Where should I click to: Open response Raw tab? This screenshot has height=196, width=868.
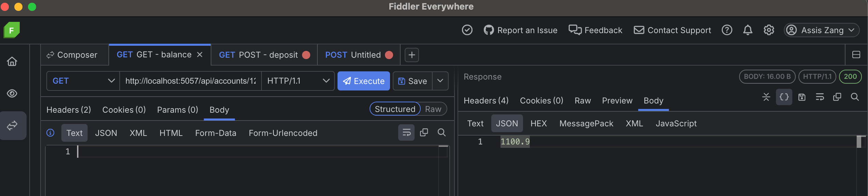583,100
